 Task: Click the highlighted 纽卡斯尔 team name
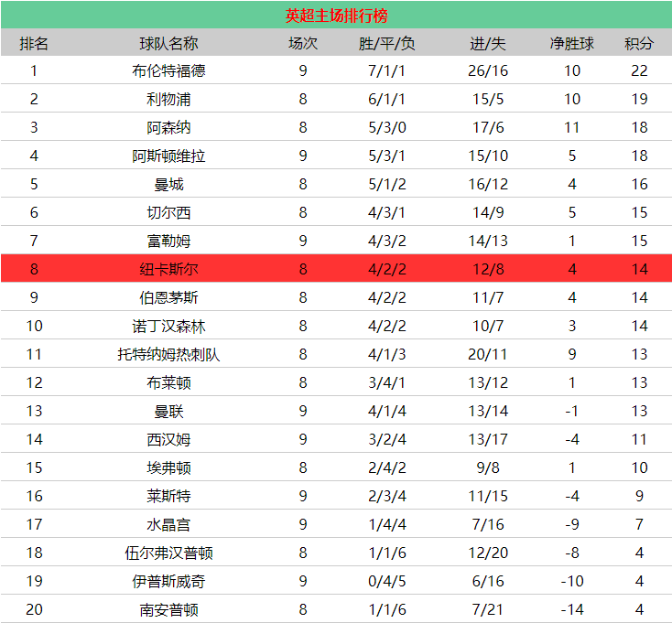pyautogui.click(x=168, y=269)
